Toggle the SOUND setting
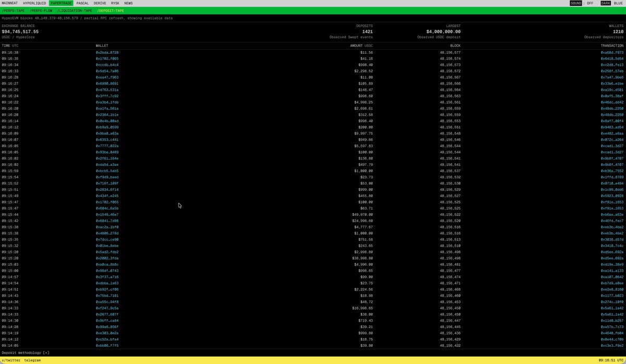Image resolution: width=626 pixels, height=364 pixels. [x=576, y=3]
